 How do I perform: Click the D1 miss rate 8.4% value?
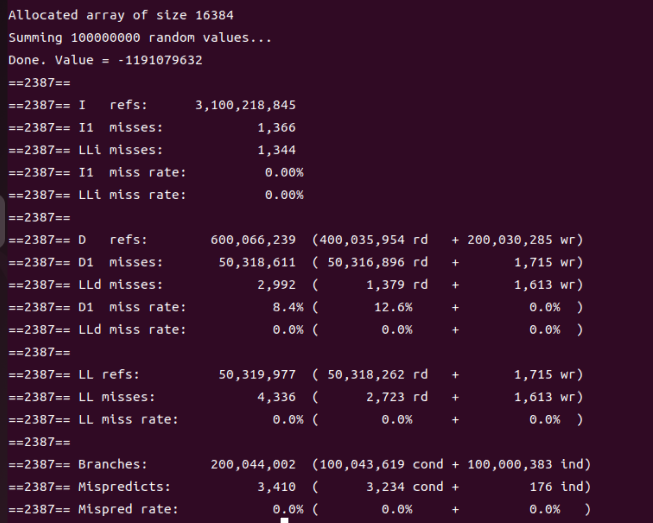pyautogui.click(x=288, y=307)
